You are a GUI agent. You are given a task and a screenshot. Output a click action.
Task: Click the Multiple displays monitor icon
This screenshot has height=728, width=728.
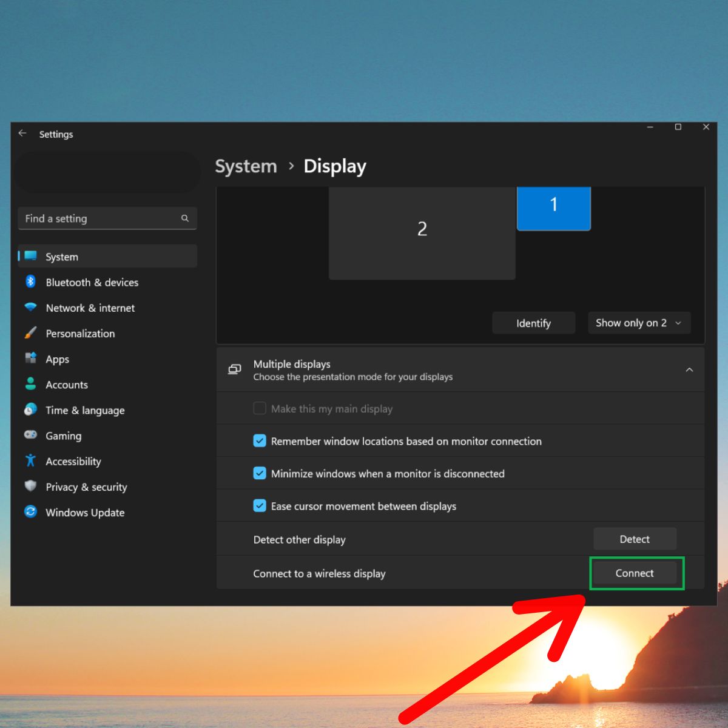[234, 369]
